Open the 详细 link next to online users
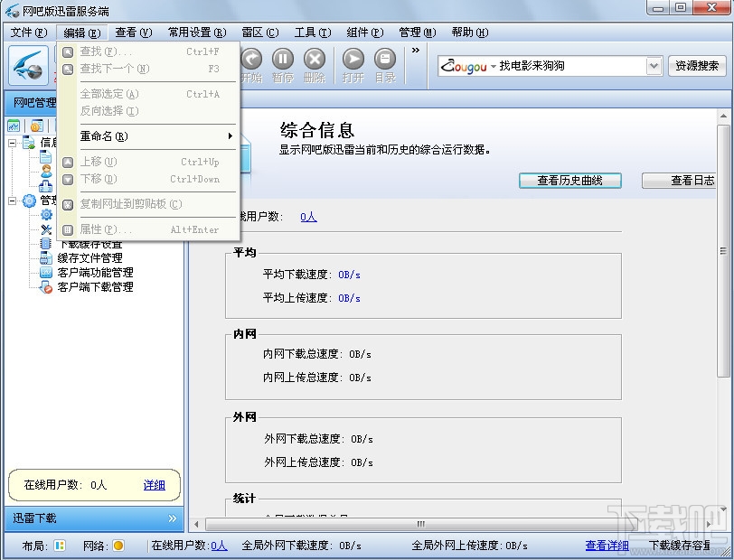This screenshot has width=734, height=560. (154, 486)
